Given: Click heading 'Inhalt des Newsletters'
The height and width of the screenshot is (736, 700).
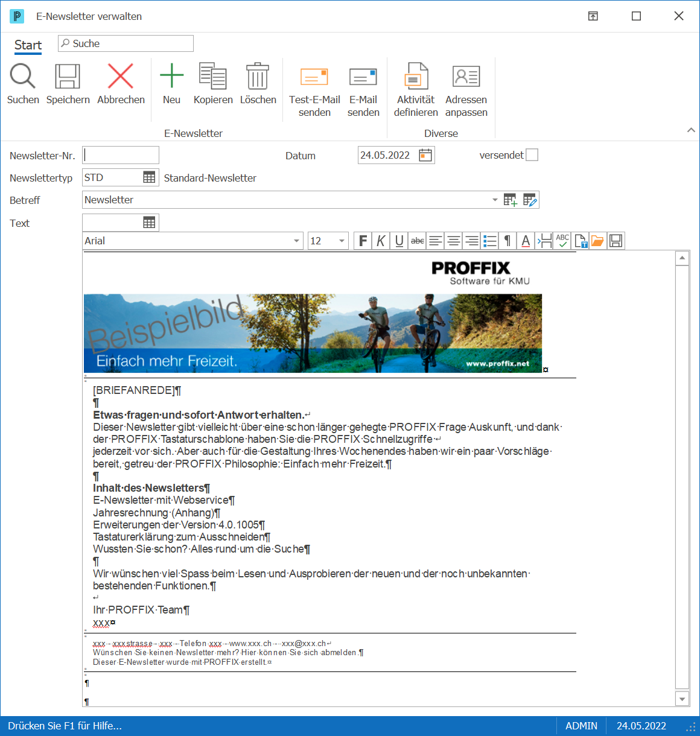Looking at the screenshot, I should (148, 488).
